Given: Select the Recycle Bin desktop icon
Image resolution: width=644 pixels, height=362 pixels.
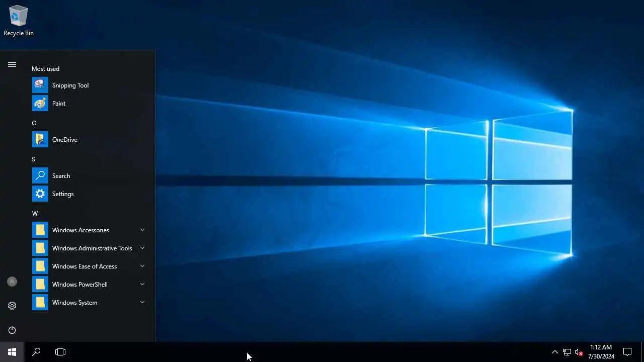Looking at the screenshot, I should point(19,21).
